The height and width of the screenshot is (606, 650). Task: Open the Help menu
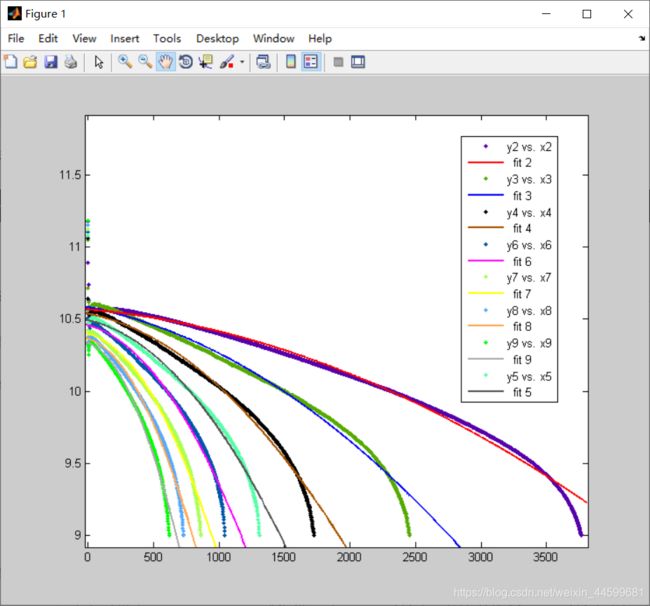pyautogui.click(x=320, y=39)
